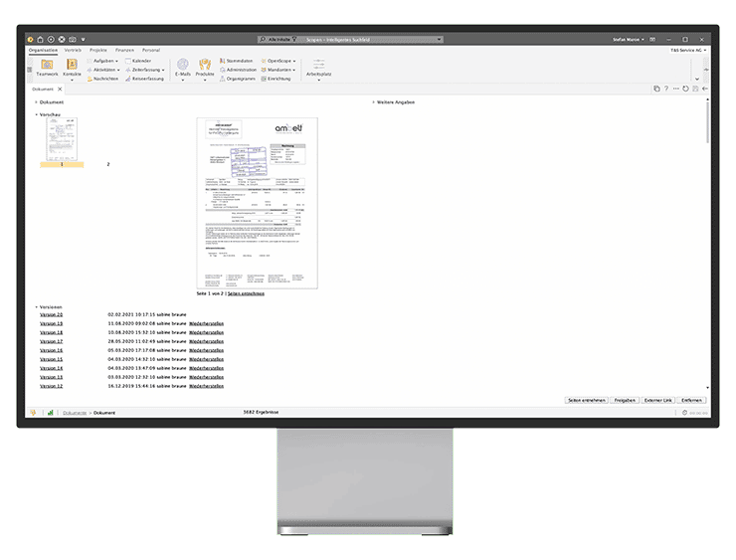Click the circled X icon in title bar
Image resolution: width=736 pixels, height=560 pixels.
pyautogui.click(x=62, y=40)
